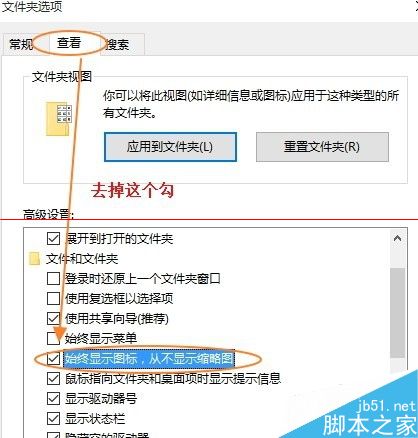Open the 查看 tab
The image size is (418, 438).
[69, 43]
